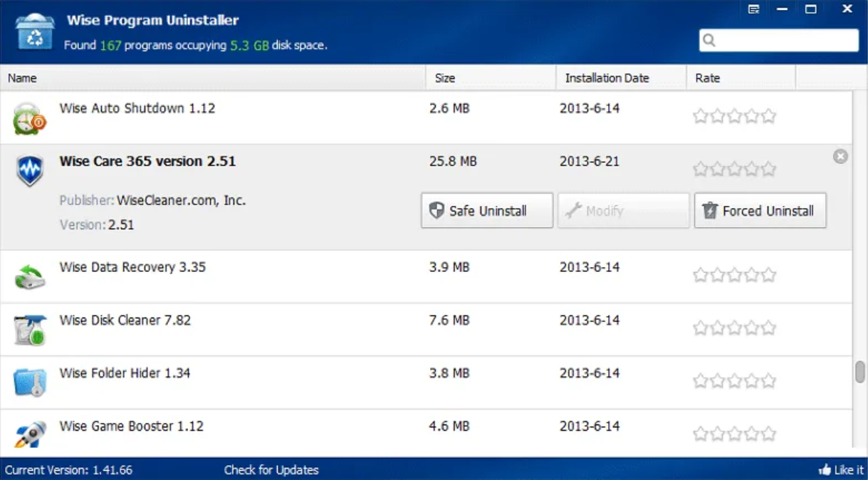This screenshot has width=868, height=480.
Task: Select Wise Care 365 version 2.51 title
Action: point(147,161)
